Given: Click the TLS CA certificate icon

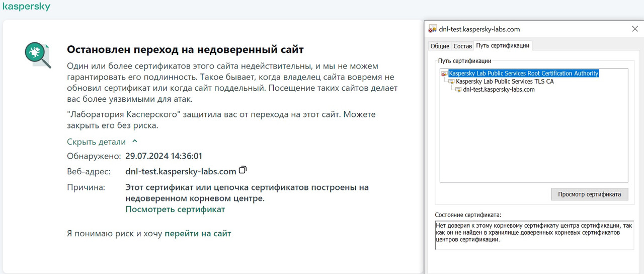Looking at the screenshot, I should 451,82.
